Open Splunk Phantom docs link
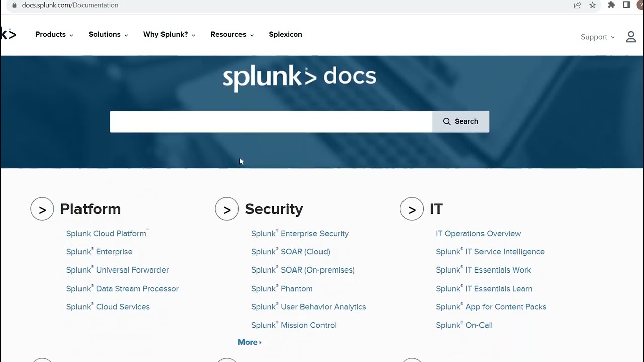644x362 pixels. coord(282,289)
